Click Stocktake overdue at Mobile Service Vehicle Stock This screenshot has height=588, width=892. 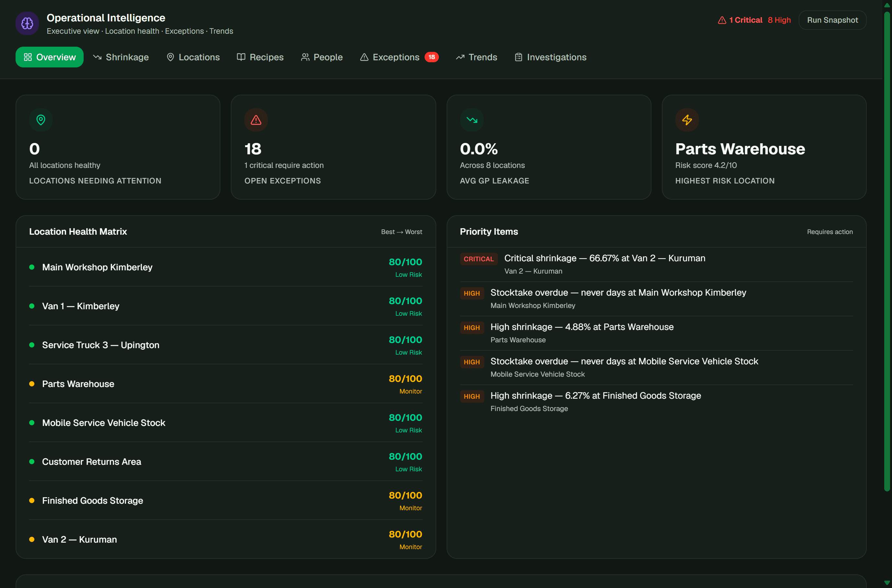tap(656, 368)
